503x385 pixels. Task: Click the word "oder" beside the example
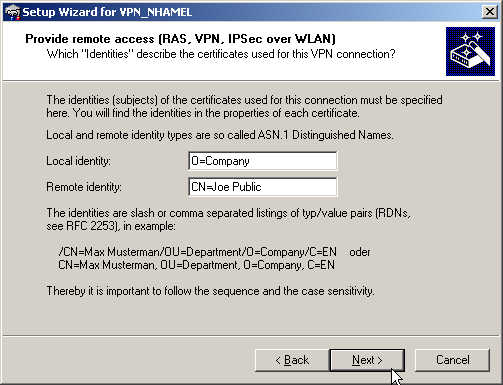pos(360,252)
